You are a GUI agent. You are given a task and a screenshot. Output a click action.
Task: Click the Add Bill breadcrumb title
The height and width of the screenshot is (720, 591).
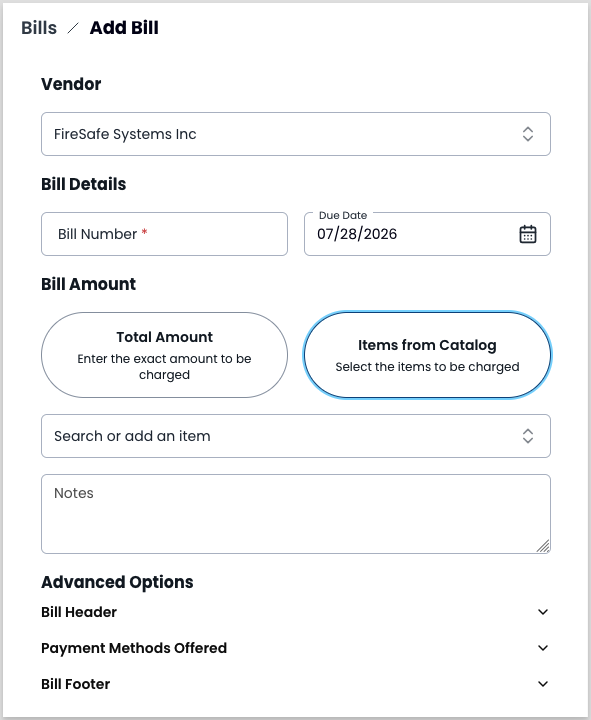124,28
